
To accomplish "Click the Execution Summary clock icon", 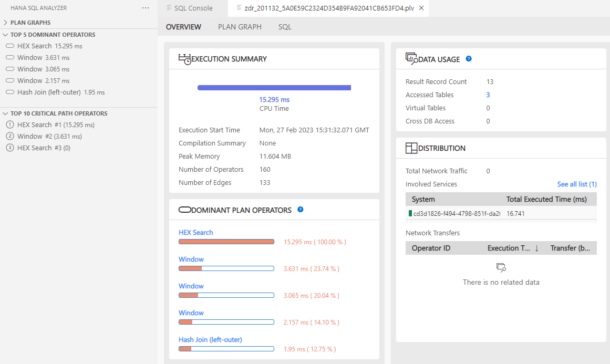I will tap(184, 58).
